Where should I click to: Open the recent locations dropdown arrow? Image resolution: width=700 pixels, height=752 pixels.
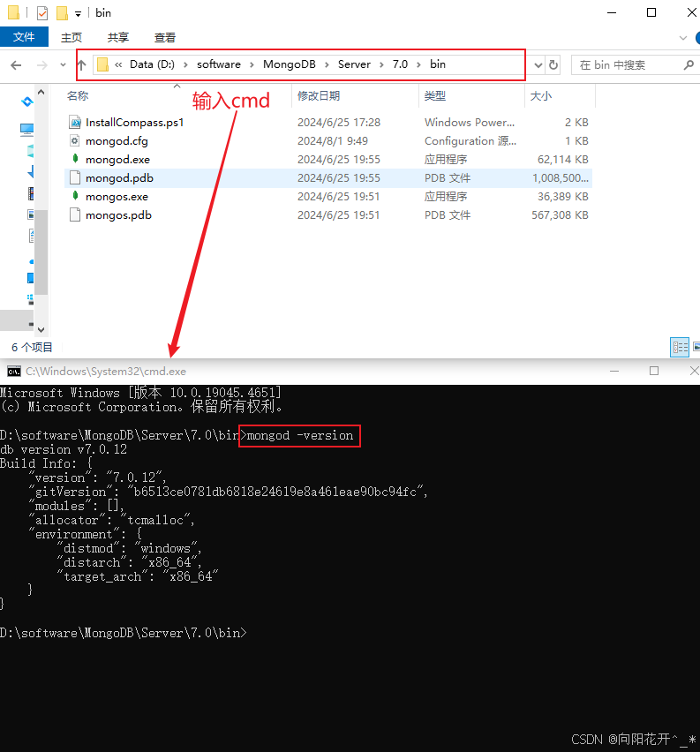click(63, 64)
